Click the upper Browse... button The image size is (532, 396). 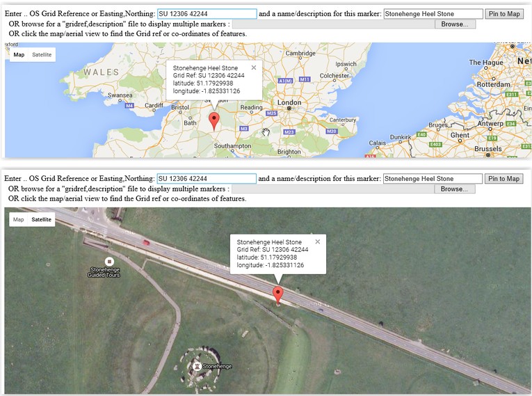455,24
